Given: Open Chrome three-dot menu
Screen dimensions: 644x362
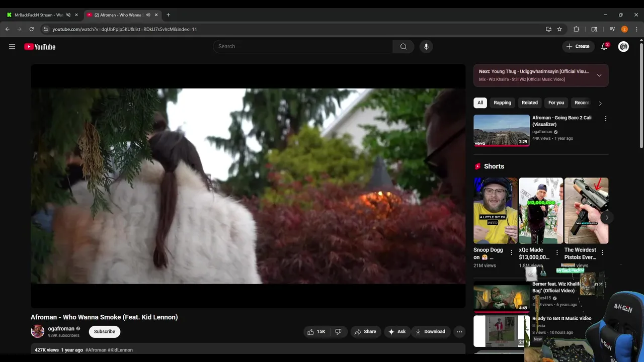Looking at the screenshot, I should tap(636, 29).
